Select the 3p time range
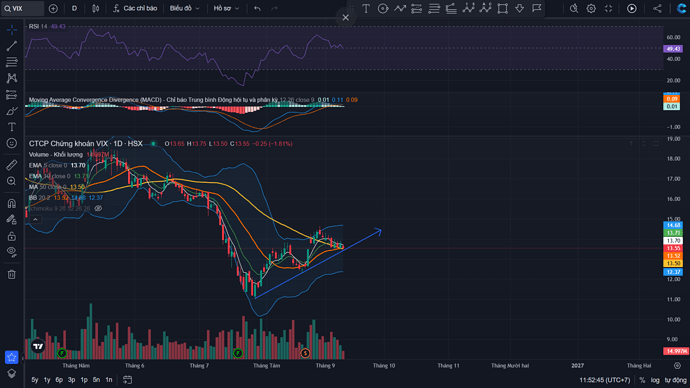Viewport: 690px width, 388px height. coord(71,380)
